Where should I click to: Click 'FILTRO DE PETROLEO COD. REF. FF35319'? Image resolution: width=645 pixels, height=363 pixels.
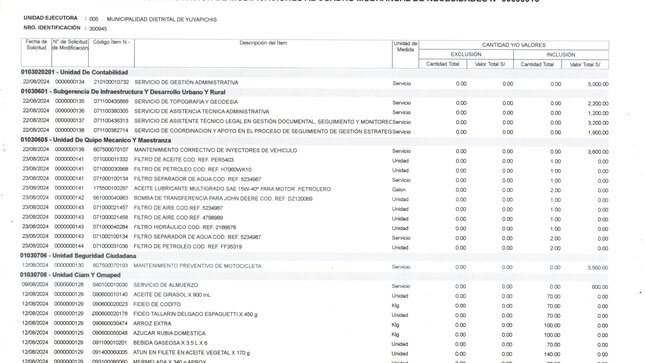tap(188, 247)
